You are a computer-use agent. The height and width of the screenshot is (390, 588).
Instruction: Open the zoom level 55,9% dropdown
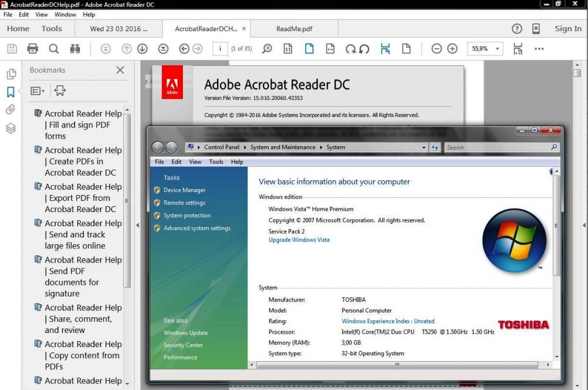(498, 49)
